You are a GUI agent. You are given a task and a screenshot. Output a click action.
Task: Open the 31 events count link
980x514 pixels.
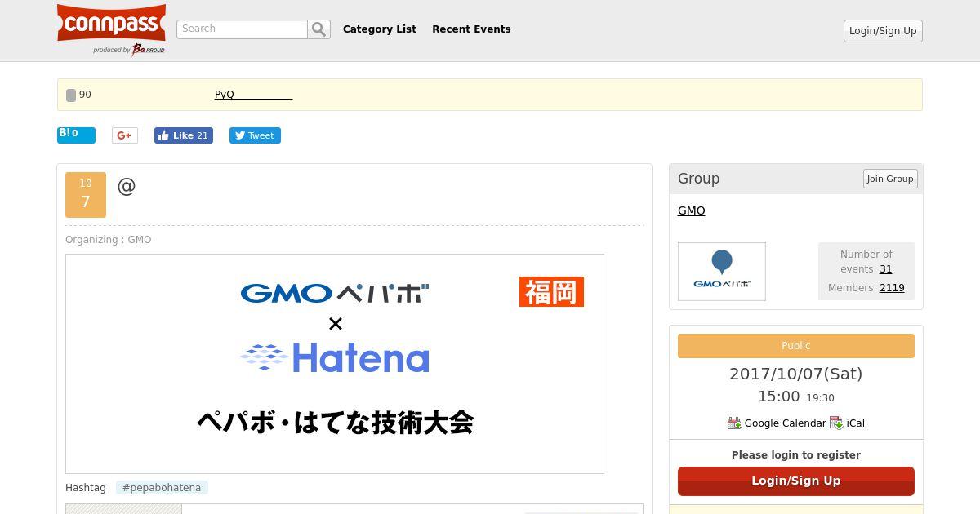(x=886, y=269)
